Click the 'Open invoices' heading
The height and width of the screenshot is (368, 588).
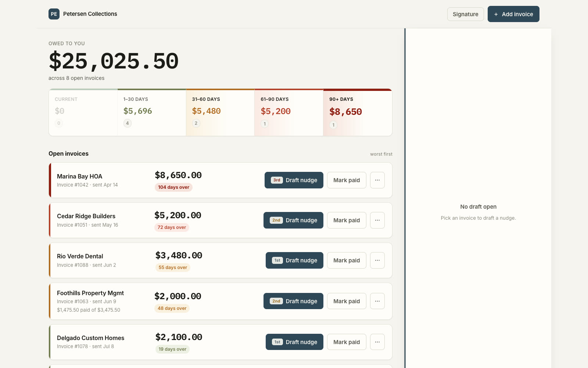(68, 153)
